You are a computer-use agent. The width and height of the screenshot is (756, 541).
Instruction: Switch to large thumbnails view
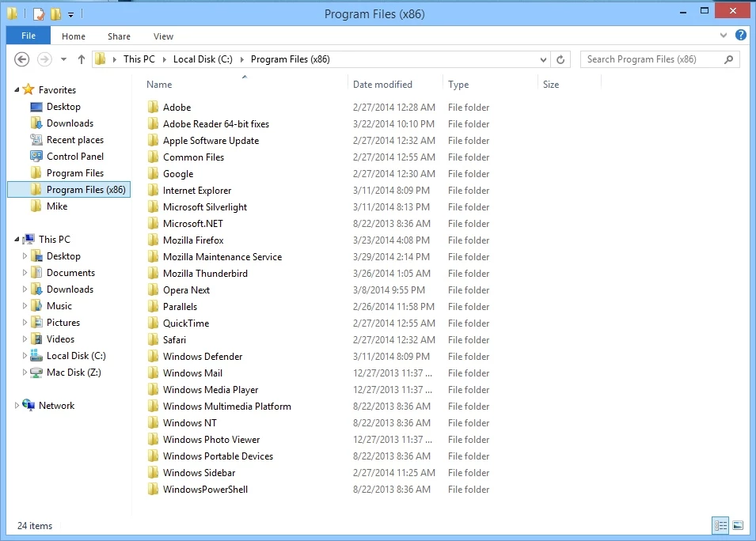tap(738, 525)
